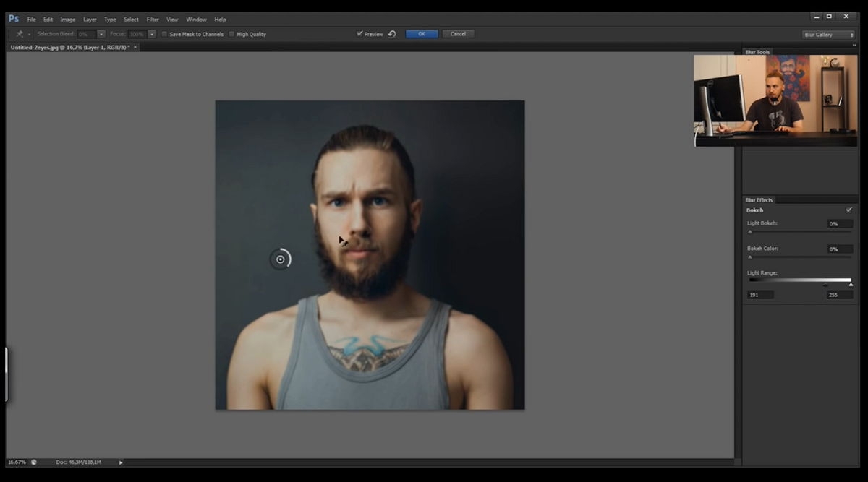Select the Blur Effects panel tab
Image resolution: width=868 pixels, height=482 pixels.
[x=759, y=200]
